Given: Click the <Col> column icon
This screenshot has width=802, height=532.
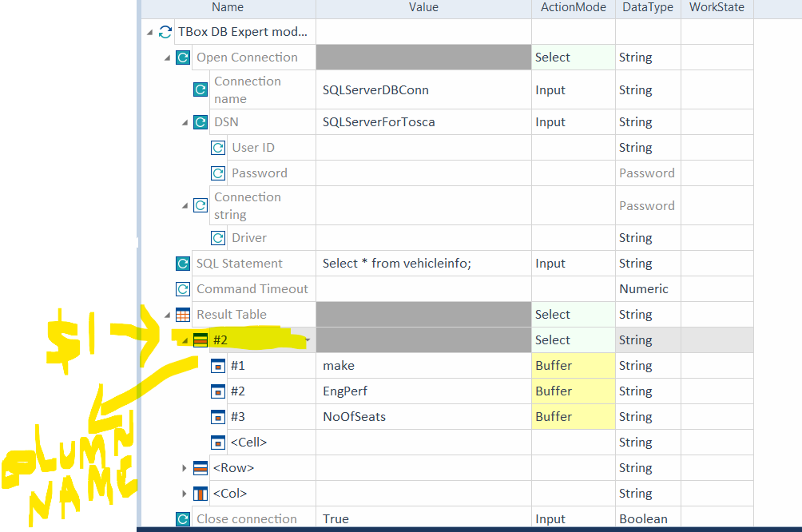Looking at the screenshot, I should pyautogui.click(x=200, y=494).
